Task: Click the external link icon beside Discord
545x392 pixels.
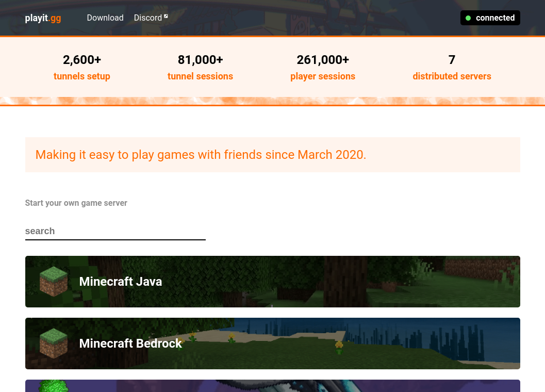Action: tap(166, 16)
